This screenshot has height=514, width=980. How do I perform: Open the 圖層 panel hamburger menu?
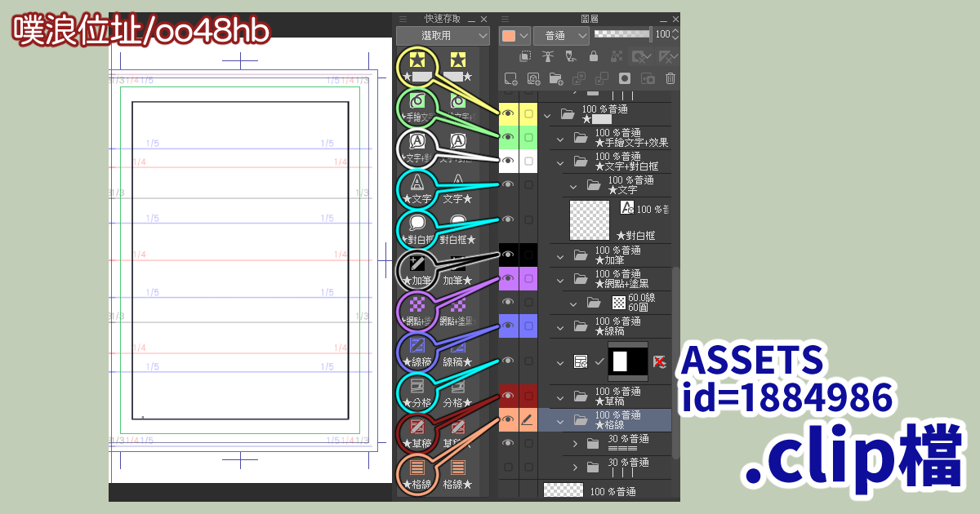point(506,19)
